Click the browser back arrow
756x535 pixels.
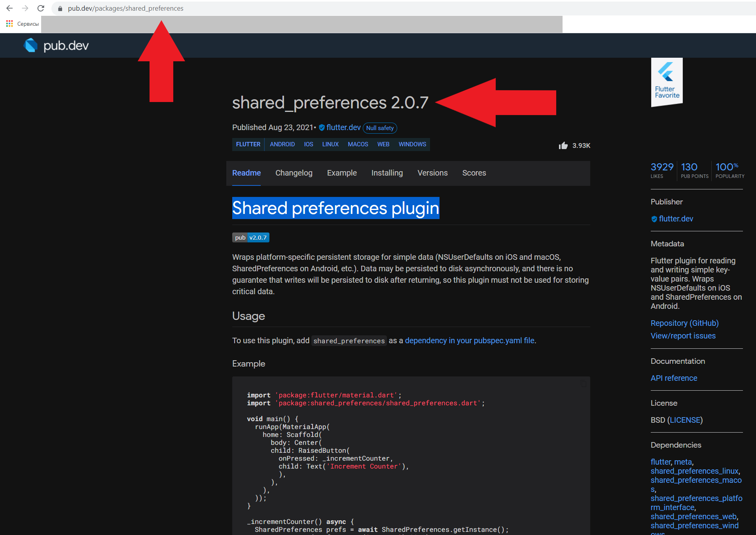pos(9,8)
